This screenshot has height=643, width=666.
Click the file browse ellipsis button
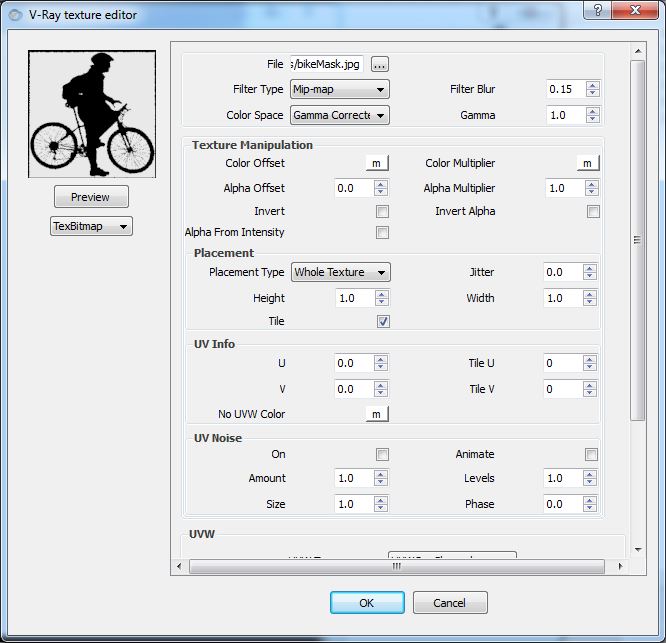tap(380, 65)
